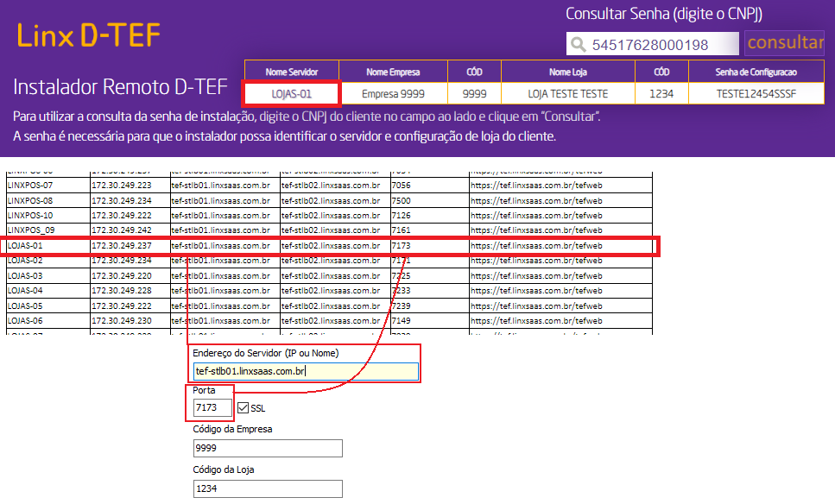This screenshot has height=504, width=835.
Task: Click IP 172.30.249.223 in the LINXPOS-07 row
Action: (x=122, y=186)
